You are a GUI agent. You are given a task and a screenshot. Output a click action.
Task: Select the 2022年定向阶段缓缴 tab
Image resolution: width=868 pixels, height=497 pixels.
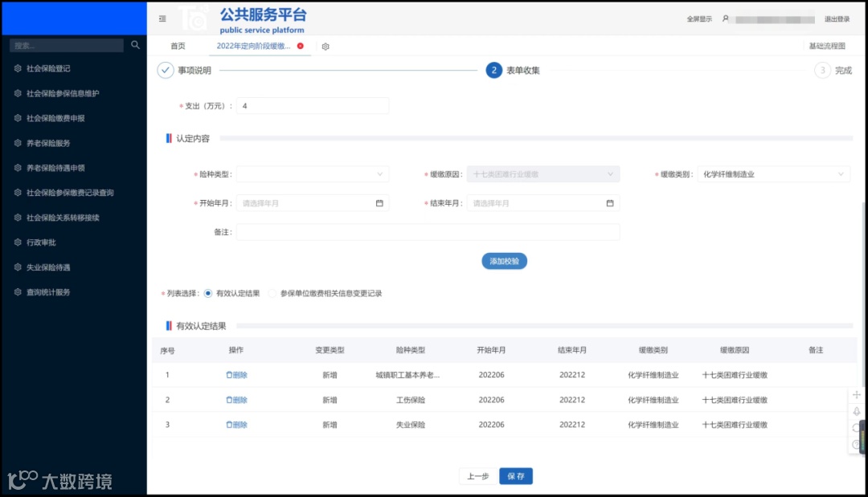(x=253, y=46)
